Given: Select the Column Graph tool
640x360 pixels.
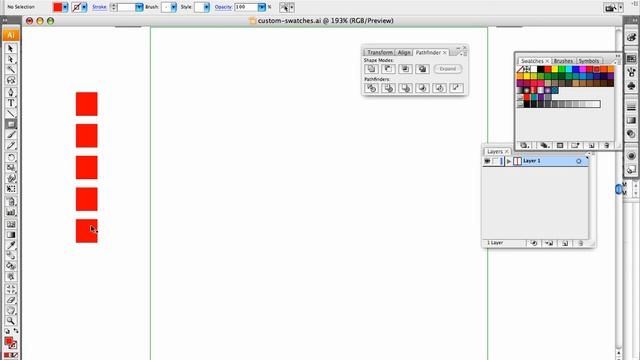Looking at the screenshot, I should tap(11, 212).
